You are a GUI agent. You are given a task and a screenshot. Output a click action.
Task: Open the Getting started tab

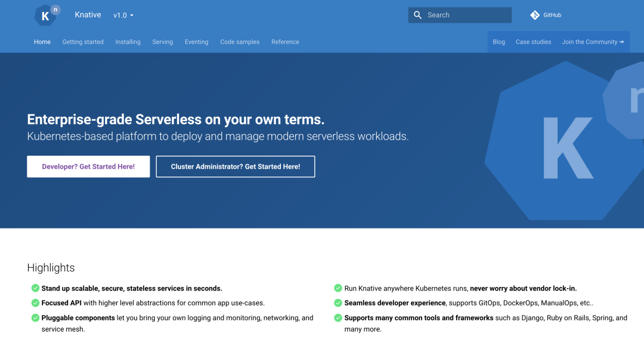click(83, 42)
